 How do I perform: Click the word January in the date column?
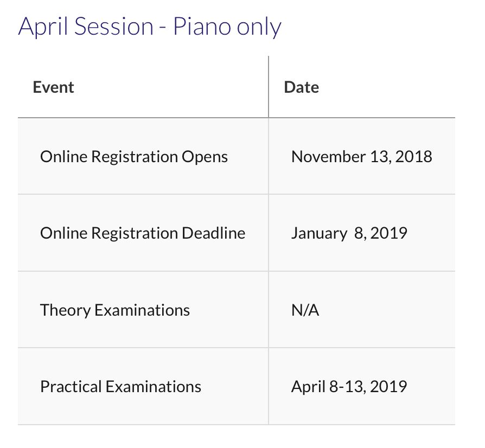click(319, 233)
